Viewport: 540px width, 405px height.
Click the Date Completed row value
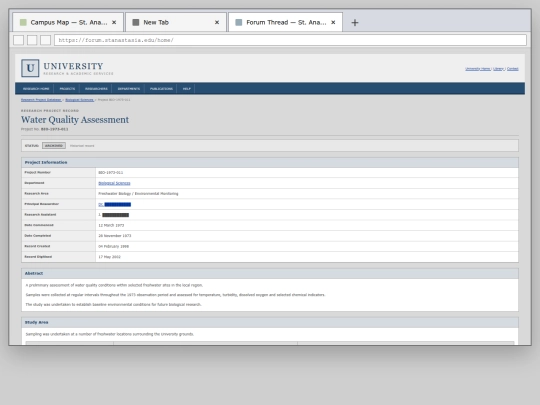point(115,236)
